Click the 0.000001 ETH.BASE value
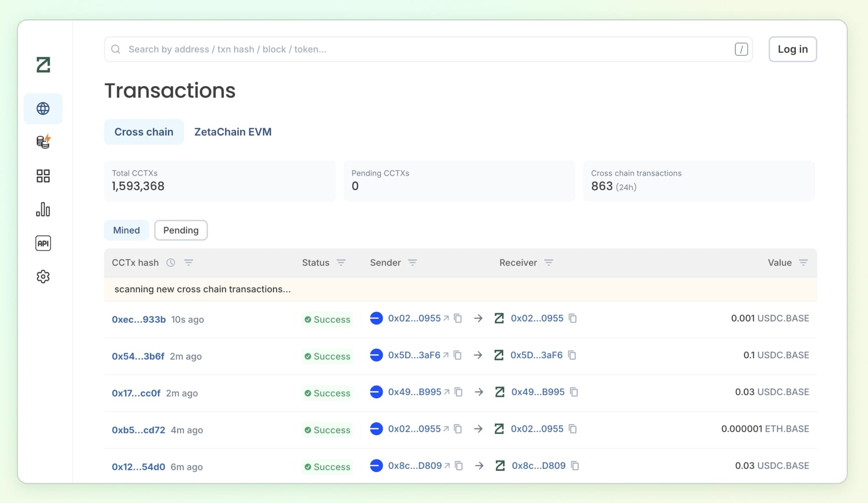The image size is (868, 503). (x=765, y=429)
